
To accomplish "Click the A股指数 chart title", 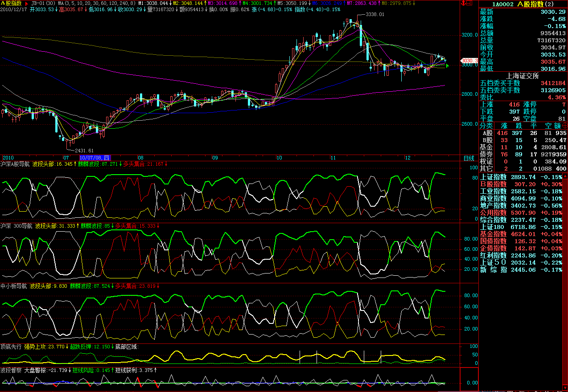I will pyautogui.click(x=11, y=3).
